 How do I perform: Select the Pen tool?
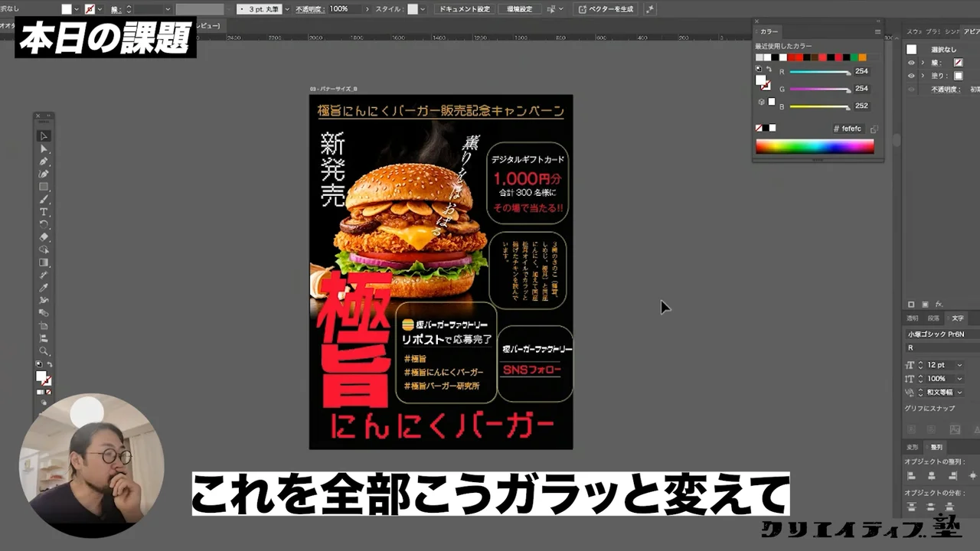tap(44, 161)
